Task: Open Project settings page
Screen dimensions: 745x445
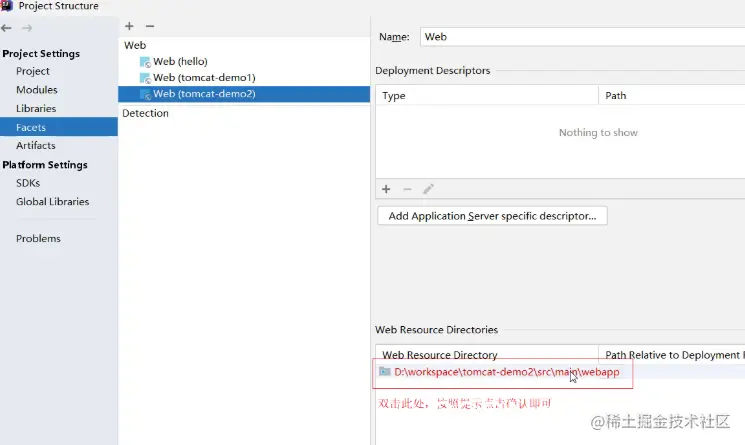Action: [x=33, y=71]
